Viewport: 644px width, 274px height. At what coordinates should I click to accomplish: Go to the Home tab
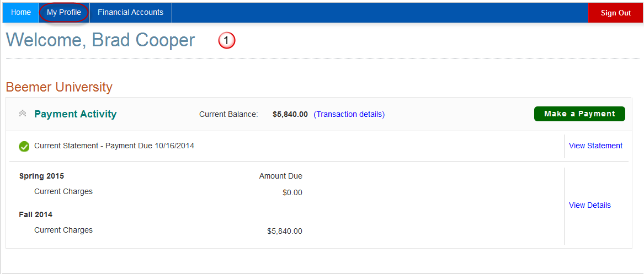[x=21, y=13]
